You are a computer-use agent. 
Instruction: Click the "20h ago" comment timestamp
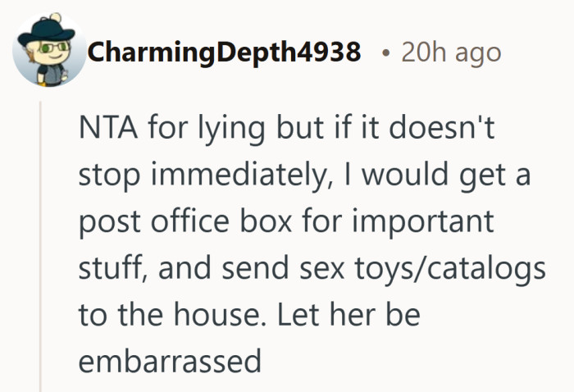(x=451, y=52)
